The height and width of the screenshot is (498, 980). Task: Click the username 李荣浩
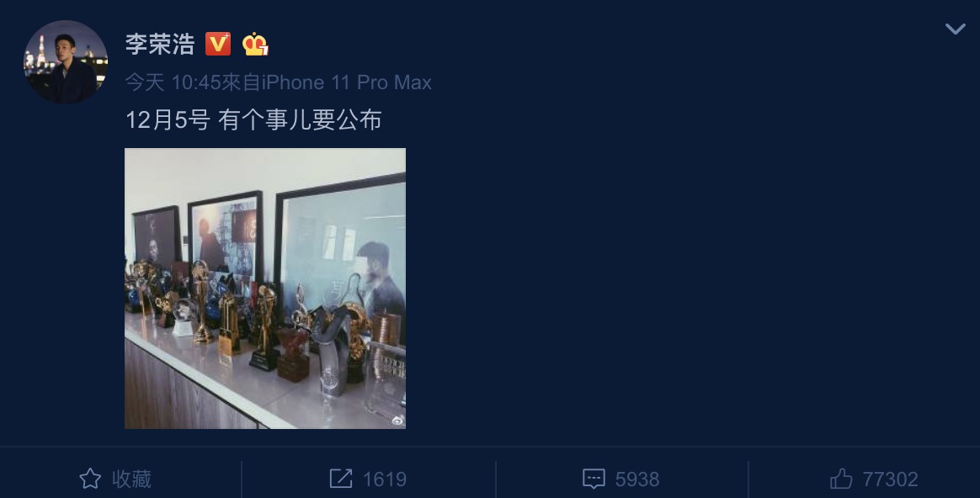tap(160, 45)
